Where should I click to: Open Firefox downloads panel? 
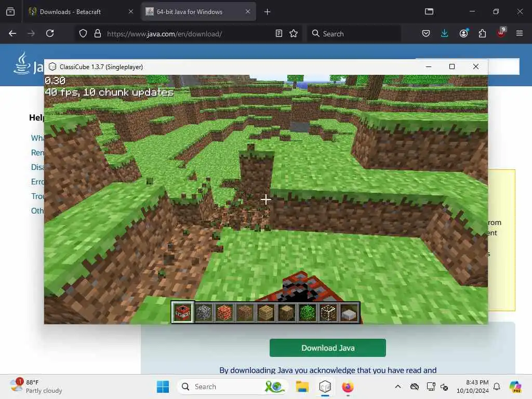(445, 33)
